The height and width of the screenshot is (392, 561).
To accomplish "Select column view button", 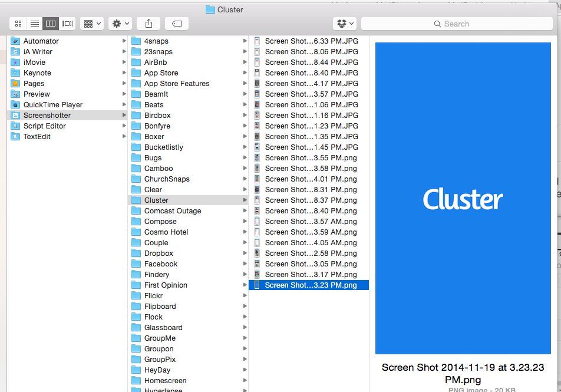I will coord(51,24).
